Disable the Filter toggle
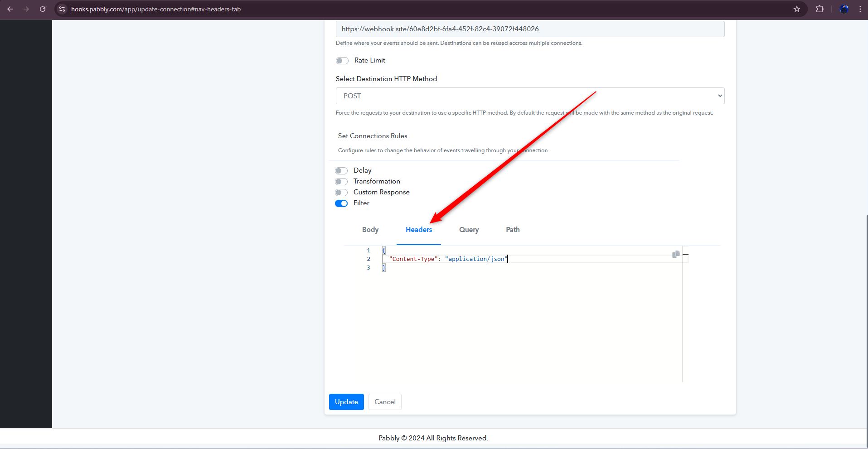 coord(341,203)
